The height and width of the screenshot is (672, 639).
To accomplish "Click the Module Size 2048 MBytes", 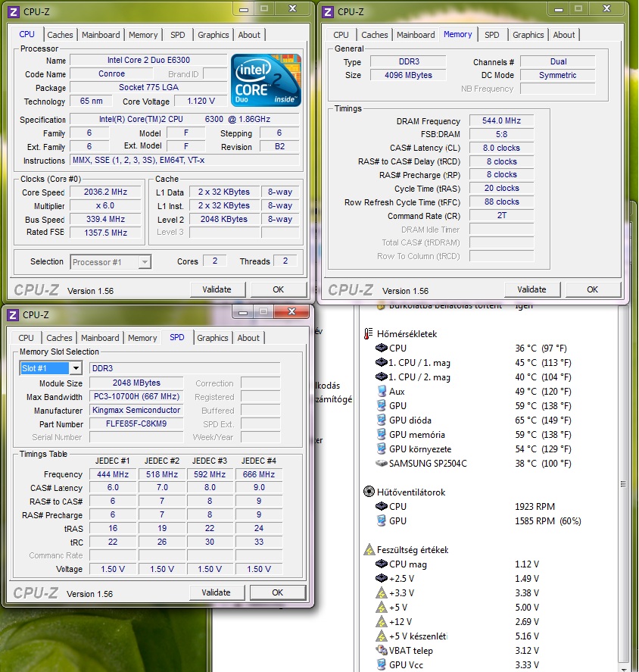I will (136, 383).
